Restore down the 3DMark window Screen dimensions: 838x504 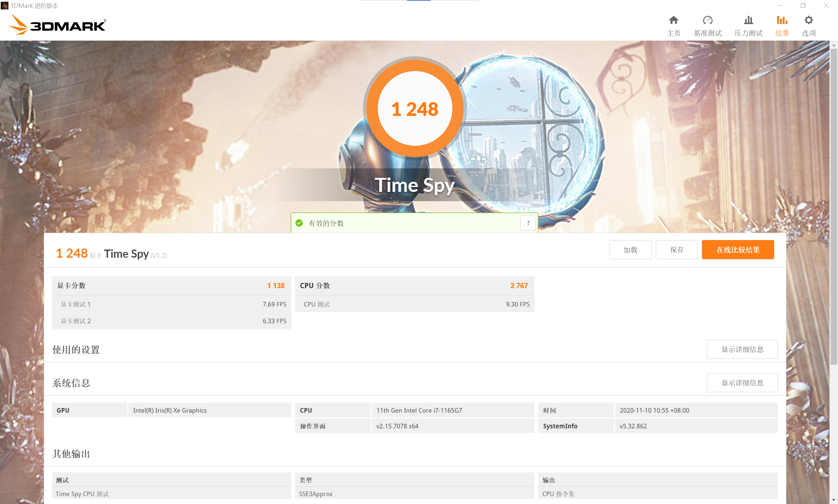(x=803, y=6)
